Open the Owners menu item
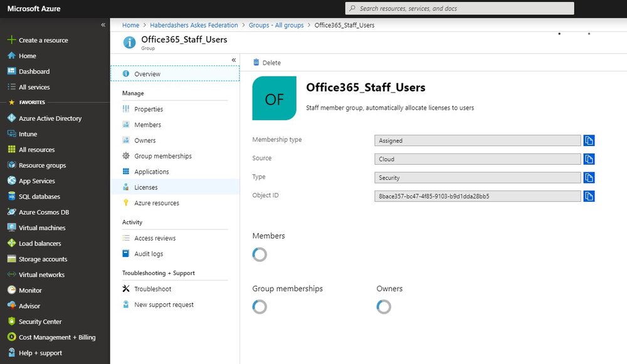 coord(175,140)
